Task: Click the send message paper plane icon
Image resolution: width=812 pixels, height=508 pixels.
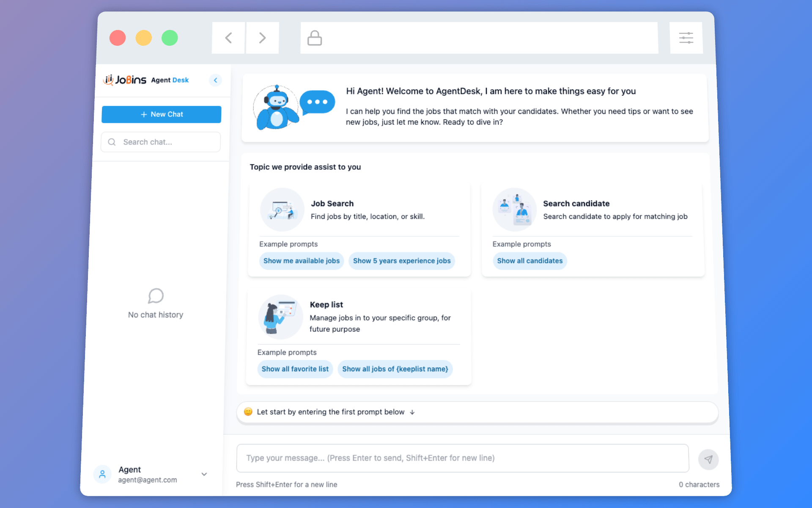Action: 708,459
